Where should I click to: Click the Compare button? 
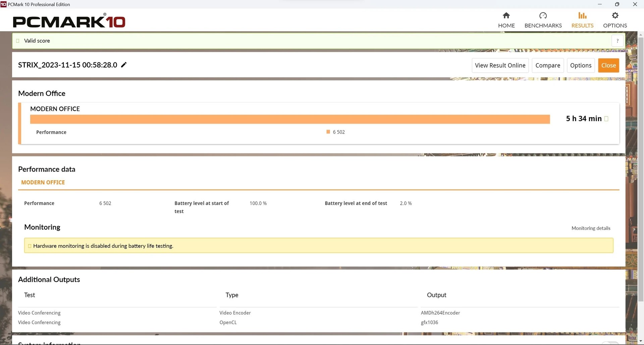(547, 65)
